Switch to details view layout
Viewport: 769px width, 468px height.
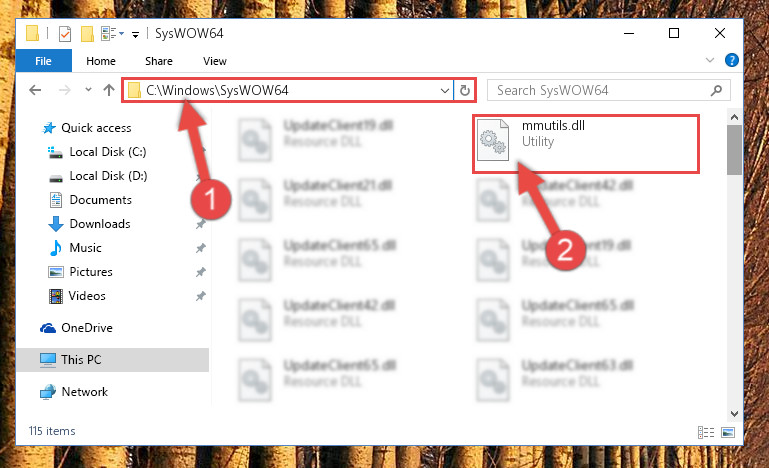coord(706,432)
